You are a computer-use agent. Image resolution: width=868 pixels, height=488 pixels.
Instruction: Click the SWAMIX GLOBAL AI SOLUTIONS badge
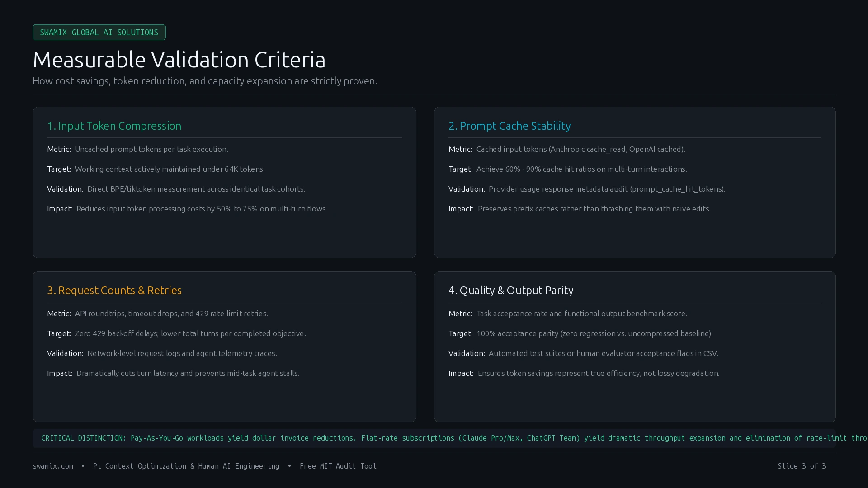[x=99, y=33]
